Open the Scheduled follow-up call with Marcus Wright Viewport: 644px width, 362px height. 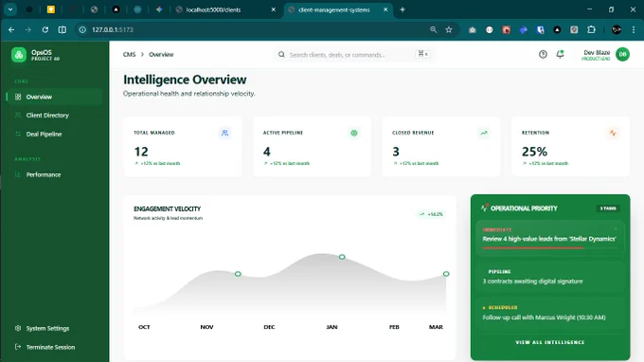click(x=550, y=313)
